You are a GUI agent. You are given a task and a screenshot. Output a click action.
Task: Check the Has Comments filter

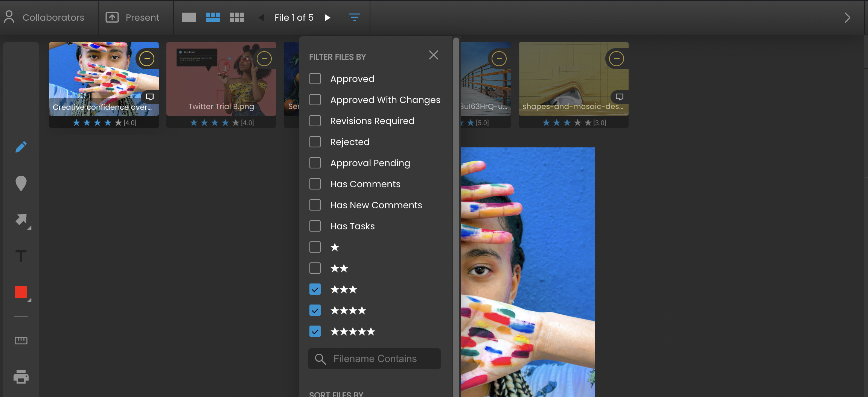315,184
